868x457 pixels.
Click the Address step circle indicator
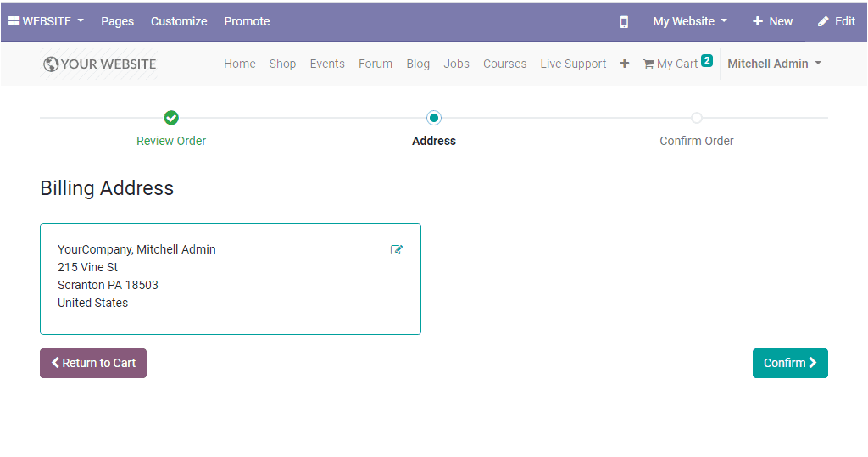(x=434, y=118)
